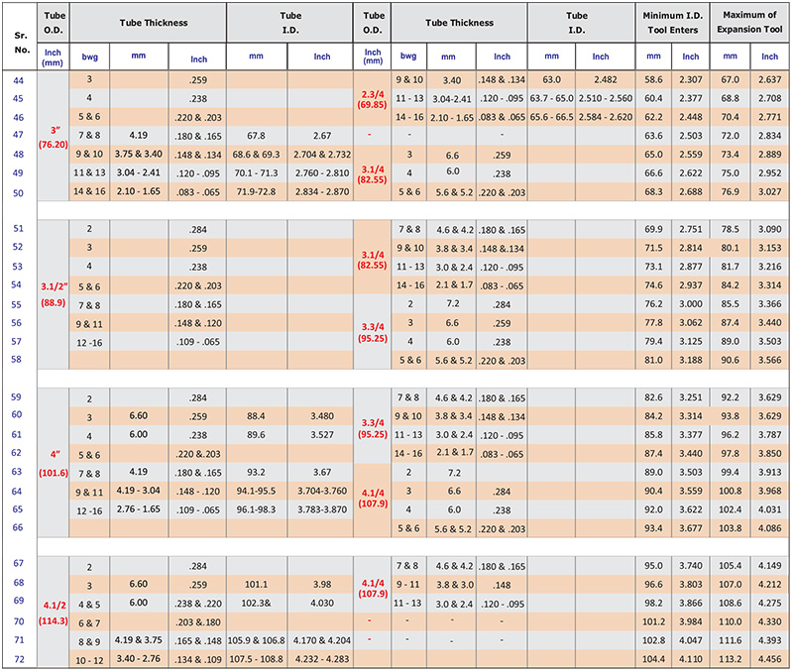Click maximum expansion inch value 2.637
Image resolution: width=793 pixels, height=672 pixels.
tap(770, 80)
